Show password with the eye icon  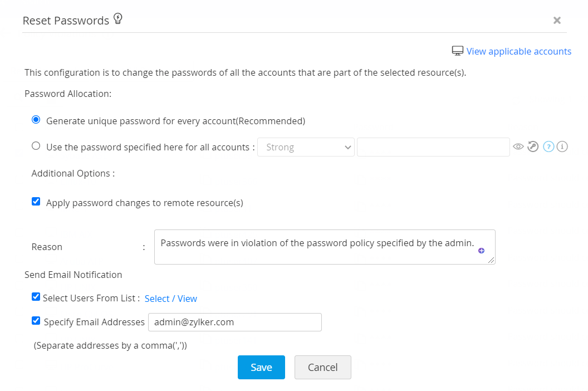(518, 147)
